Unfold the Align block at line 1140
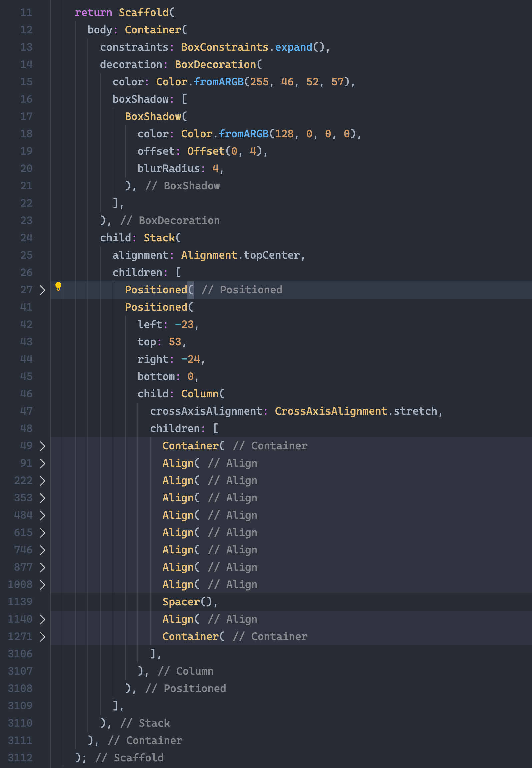This screenshot has width=532, height=768. pos(42,619)
